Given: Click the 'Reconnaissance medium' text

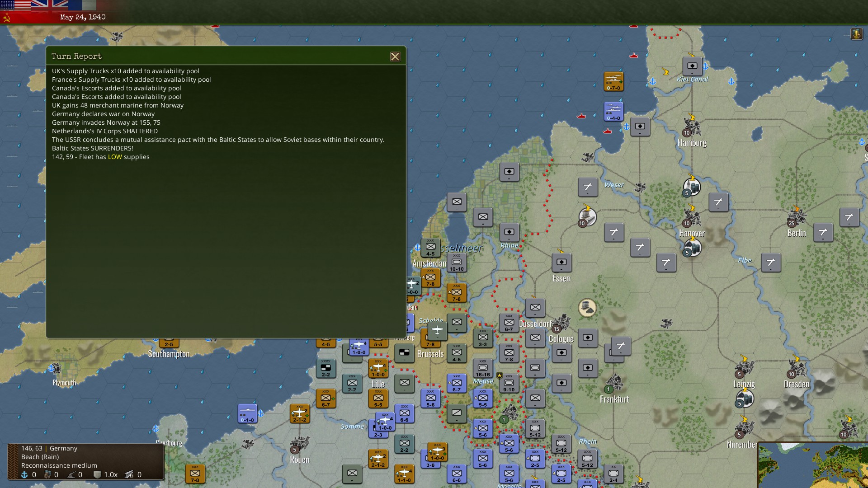Looking at the screenshot, I should [59, 465].
